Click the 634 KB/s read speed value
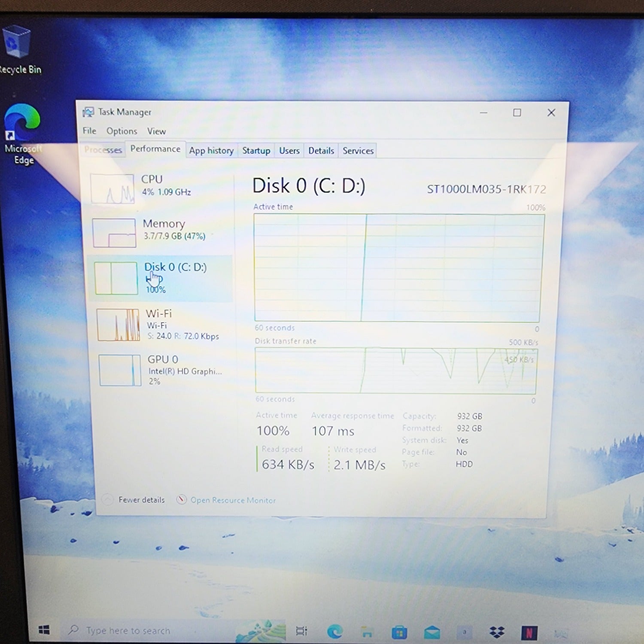The height and width of the screenshot is (644, 644). (288, 465)
